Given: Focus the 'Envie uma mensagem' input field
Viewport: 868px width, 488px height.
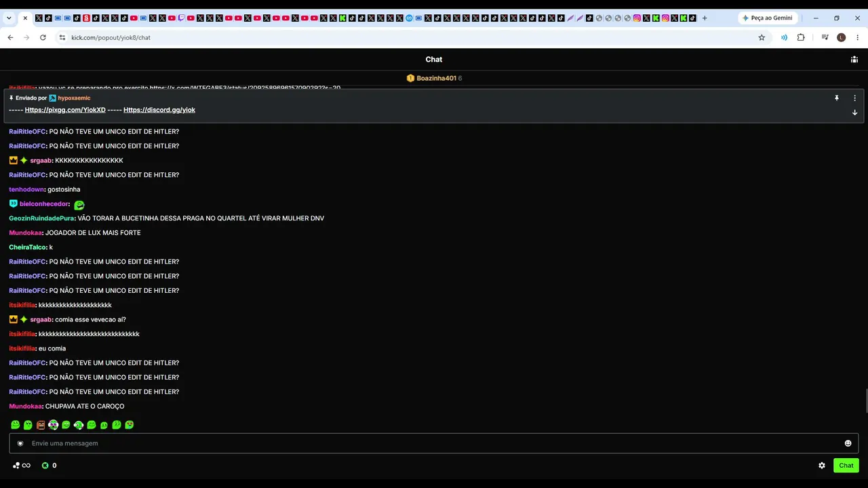Looking at the screenshot, I should tap(433, 443).
